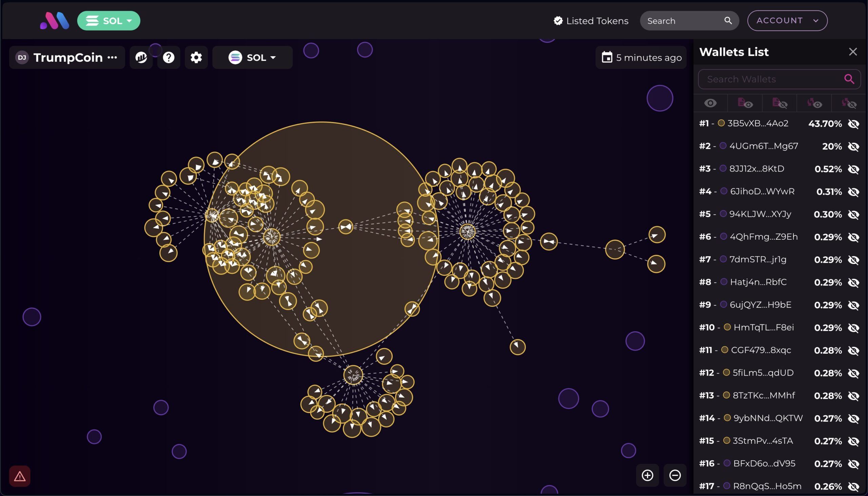Toggle visibility of wallet #2 4UGm6T...Mg67
Image resolution: width=868 pixels, height=496 pixels.
pyautogui.click(x=853, y=146)
